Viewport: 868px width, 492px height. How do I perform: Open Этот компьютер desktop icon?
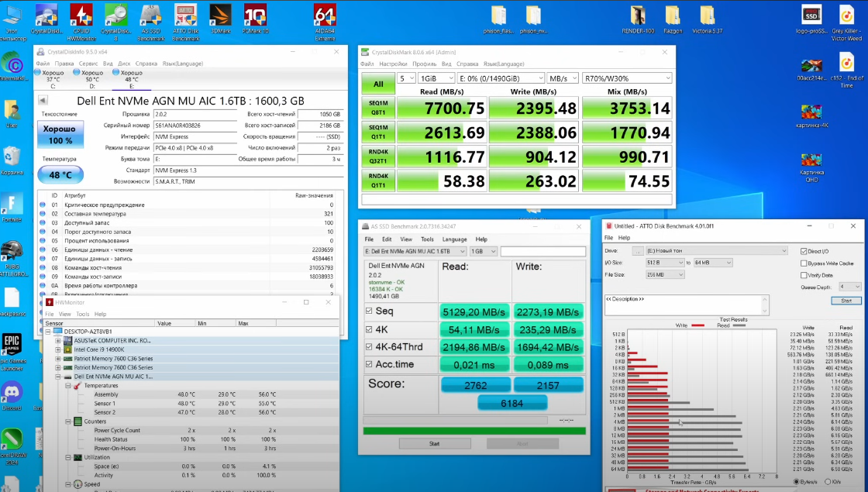tap(12, 22)
